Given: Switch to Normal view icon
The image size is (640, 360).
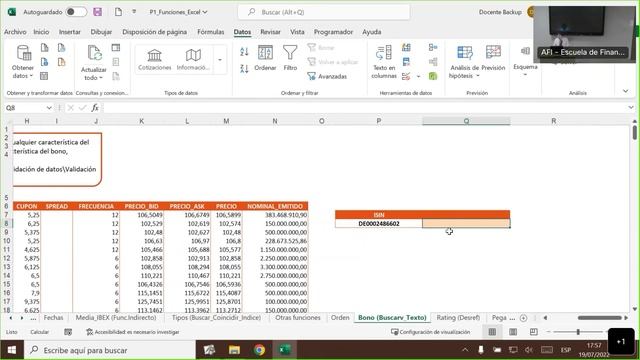Looking at the screenshot, I should point(492,332).
